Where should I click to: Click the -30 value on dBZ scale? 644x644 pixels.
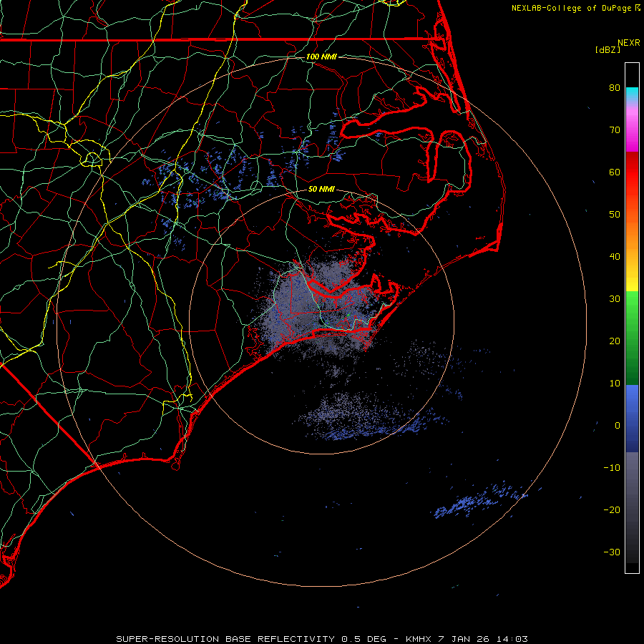pyautogui.click(x=612, y=552)
